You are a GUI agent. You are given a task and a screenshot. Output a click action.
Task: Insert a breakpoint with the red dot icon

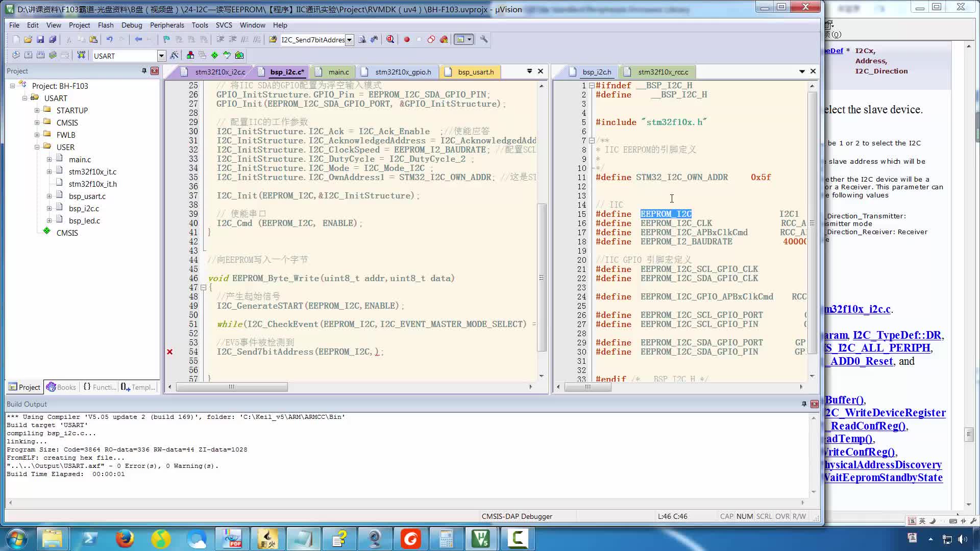[407, 39]
